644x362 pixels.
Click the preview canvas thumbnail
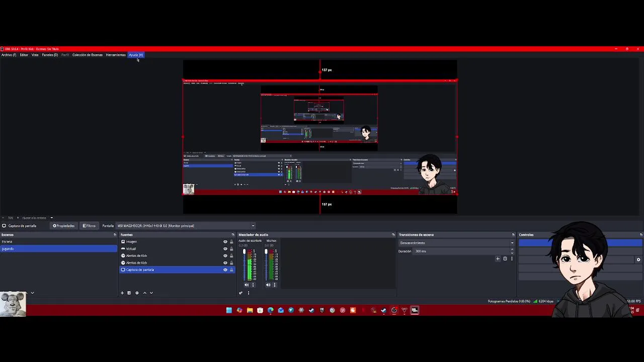pos(320,137)
